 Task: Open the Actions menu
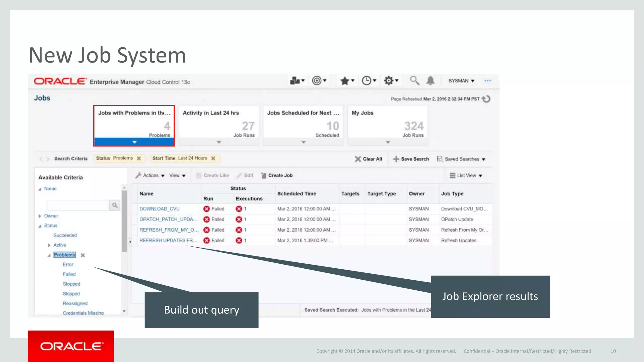click(150, 175)
